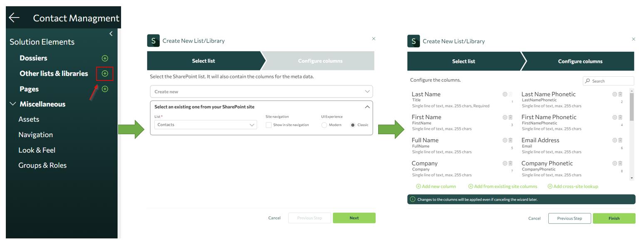Add a new Dossier with plus icon
Screen dimensions: 644x243
point(105,58)
